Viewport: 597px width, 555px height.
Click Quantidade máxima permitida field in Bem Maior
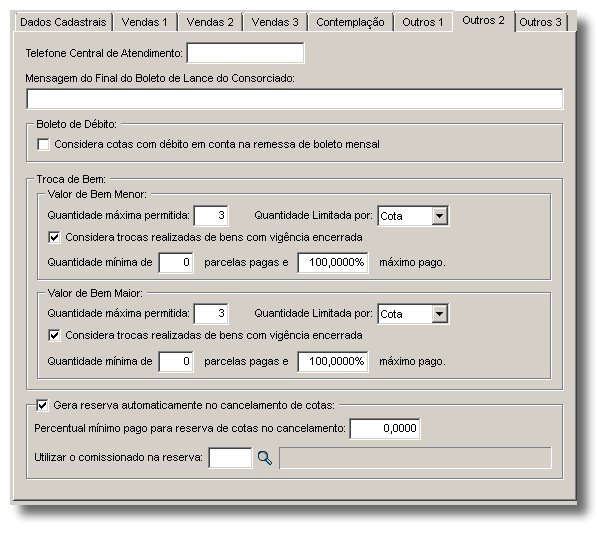(211, 314)
